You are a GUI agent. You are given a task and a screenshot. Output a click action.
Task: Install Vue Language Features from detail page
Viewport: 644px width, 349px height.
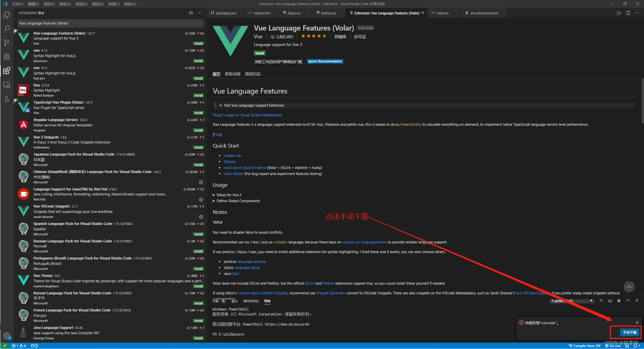pos(259,53)
